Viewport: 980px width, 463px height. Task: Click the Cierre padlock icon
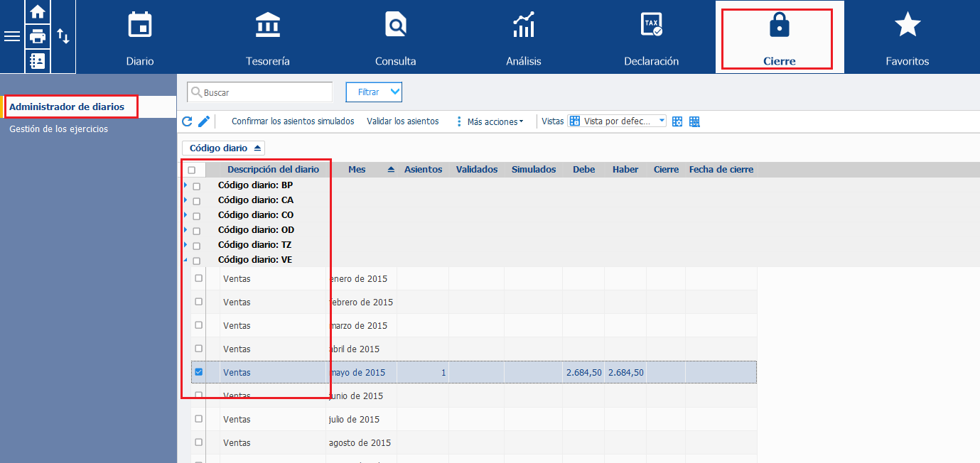click(x=780, y=25)
